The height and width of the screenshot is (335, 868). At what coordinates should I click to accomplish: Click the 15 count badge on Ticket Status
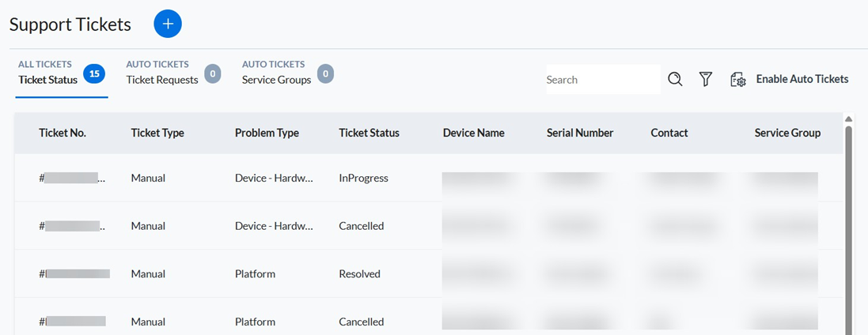[x=94, y=73]
